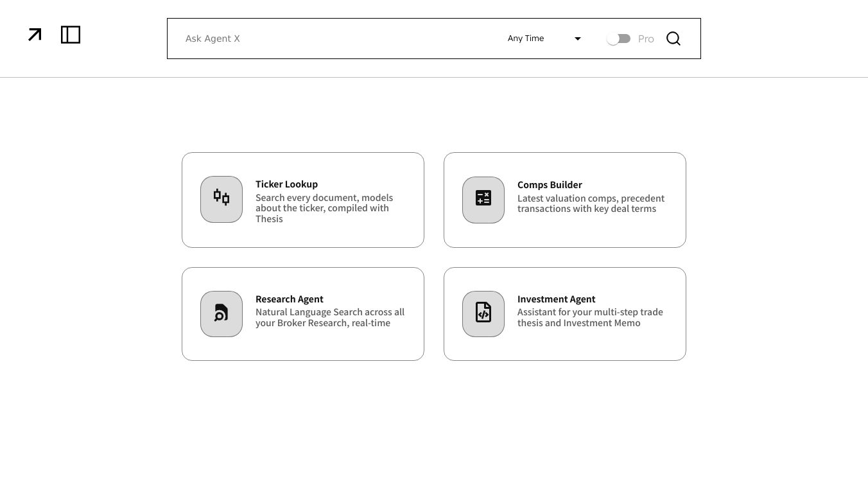The image size is (868, 488).
Task: Click the Investment Agent description text
Action: click(x=590, y=317)
